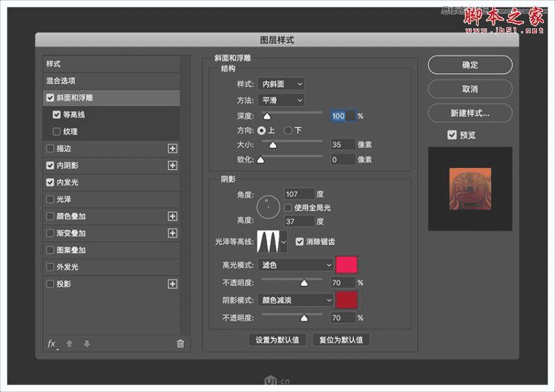Enable 颜色叠加 checkbox

[x=50, y=216]
